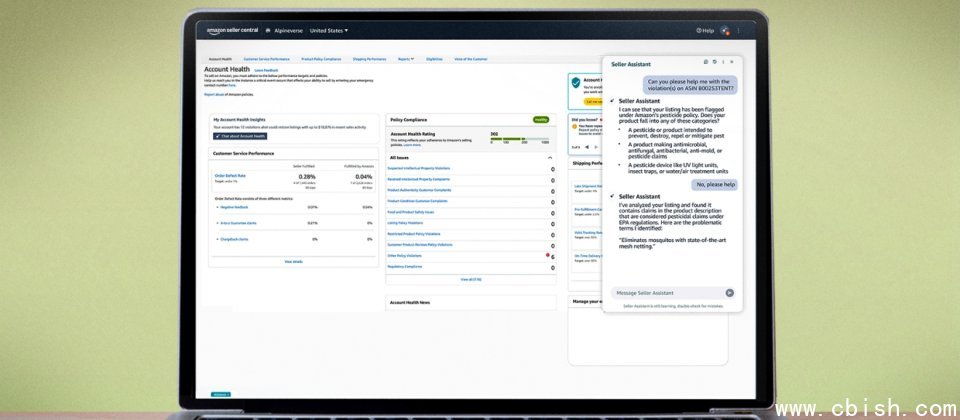The height and width of the screenshot is (420, 960).
Task: Click the first user message about ASIN violation
Action: [689, 84]
